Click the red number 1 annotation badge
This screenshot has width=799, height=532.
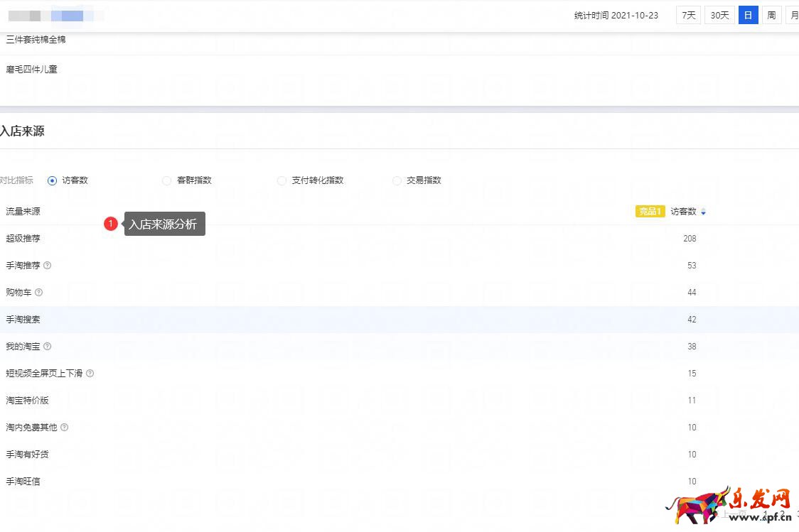tap(110, 224)
